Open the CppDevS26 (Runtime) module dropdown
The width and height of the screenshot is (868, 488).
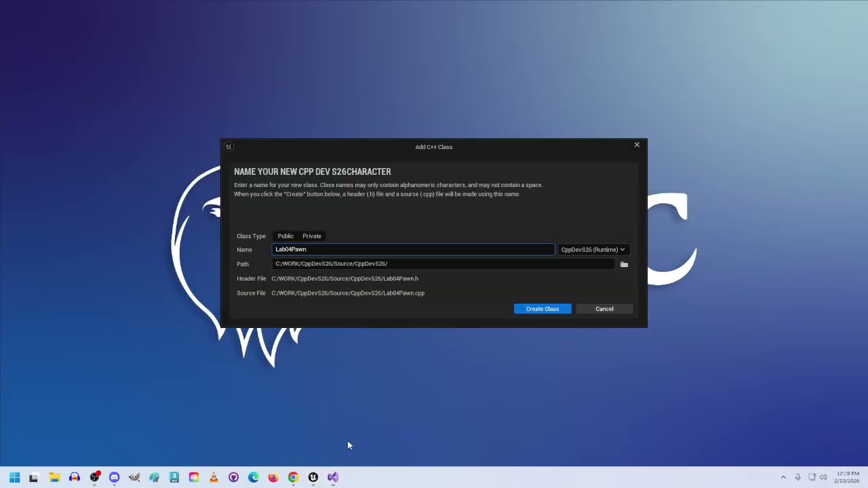click(x=593, y=249)
